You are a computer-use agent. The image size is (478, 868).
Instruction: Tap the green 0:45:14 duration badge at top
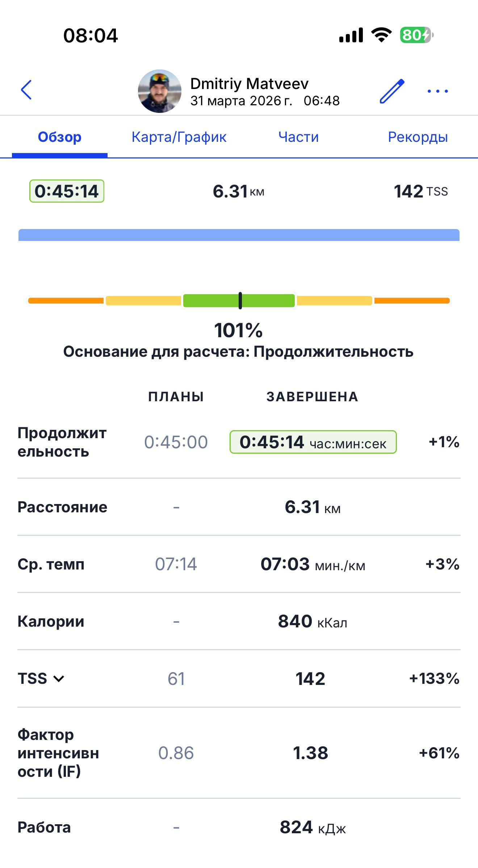pyautogui.click(x=67, y=191)
